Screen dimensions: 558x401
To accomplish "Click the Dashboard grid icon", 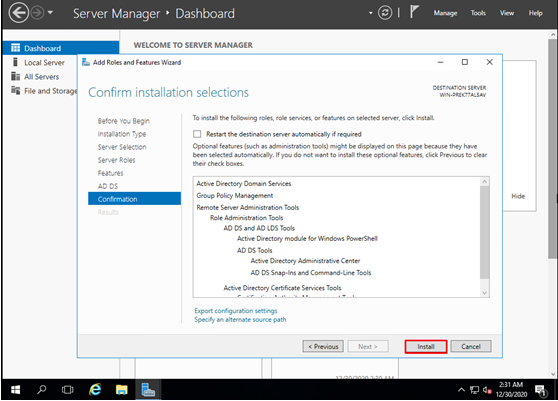I will [15, 48].
